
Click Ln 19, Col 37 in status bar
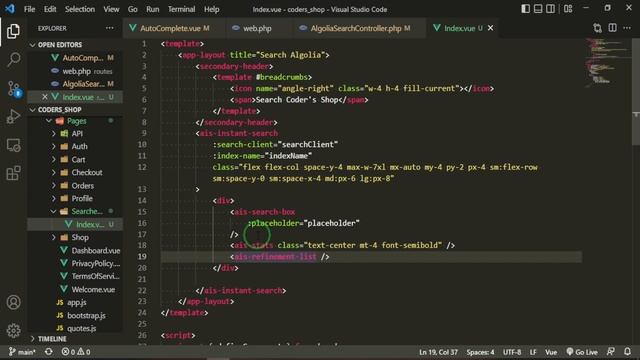pos(438,352)
